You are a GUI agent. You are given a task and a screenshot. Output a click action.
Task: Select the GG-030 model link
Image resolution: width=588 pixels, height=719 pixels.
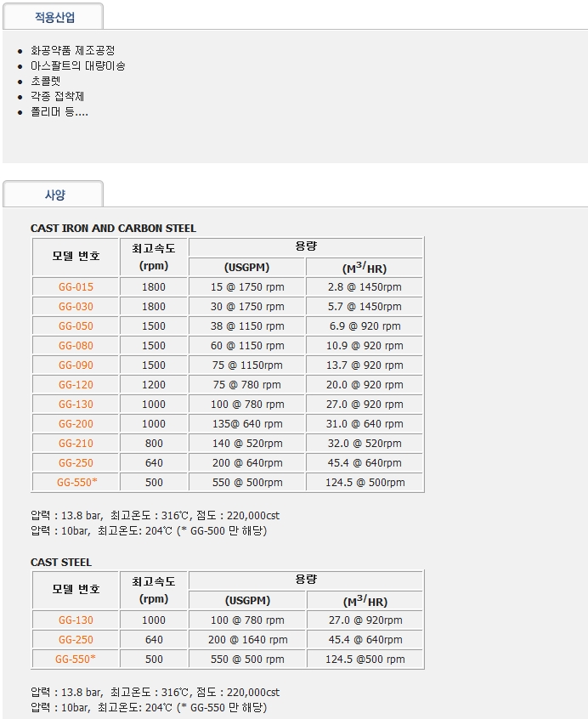point(76,307)
